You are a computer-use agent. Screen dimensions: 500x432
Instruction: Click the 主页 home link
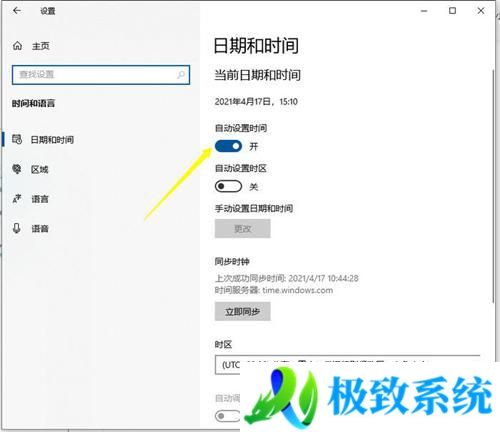coord(41,46)
